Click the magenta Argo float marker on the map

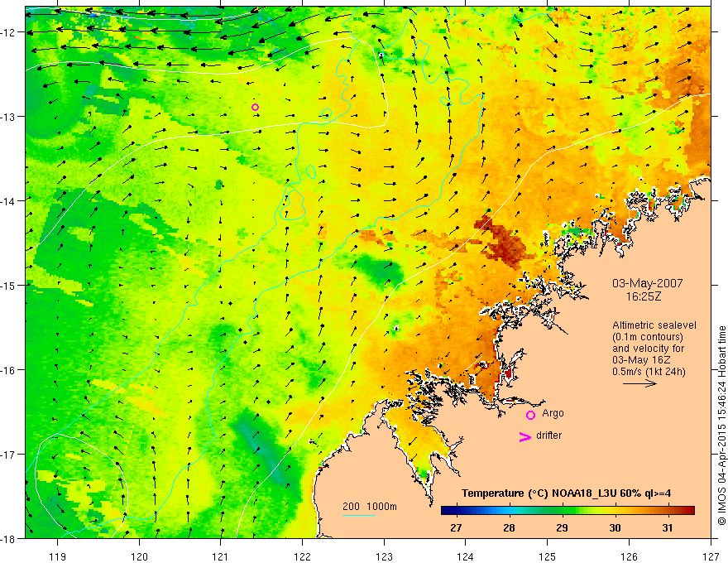[x=255, y=108]
